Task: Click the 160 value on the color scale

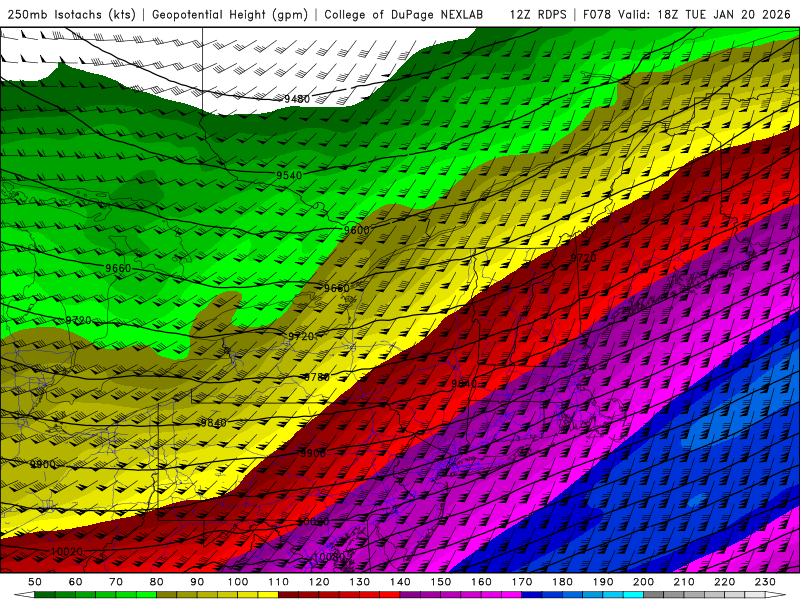Action: click(x=481, y=582)
